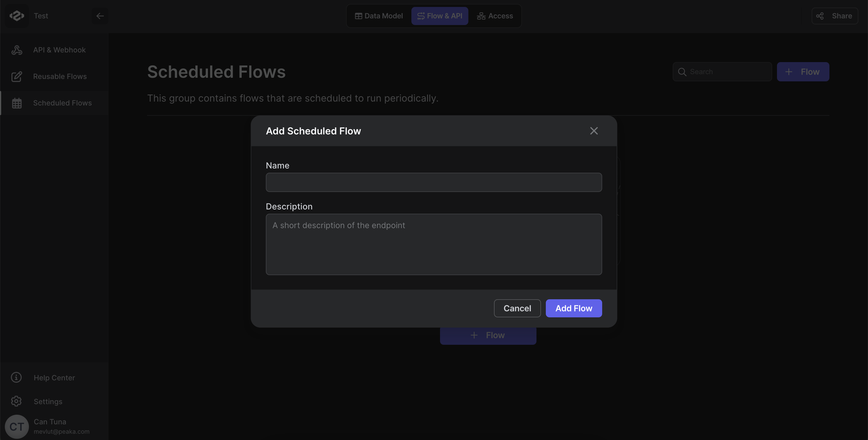Screen dimensions: 868x440
Task: Collapse sidebar with back arrow icon
Action: [x=100, y=16]
